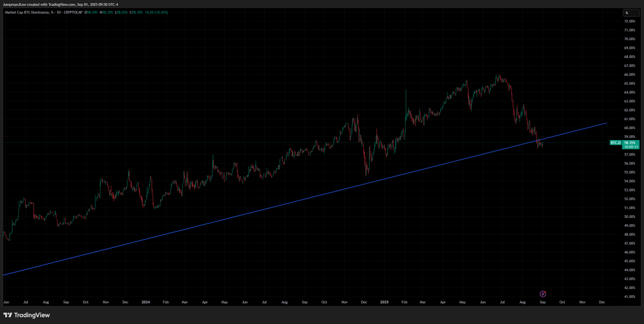
Task: Click the Dec label at far right of time axis
Action: 602,302
